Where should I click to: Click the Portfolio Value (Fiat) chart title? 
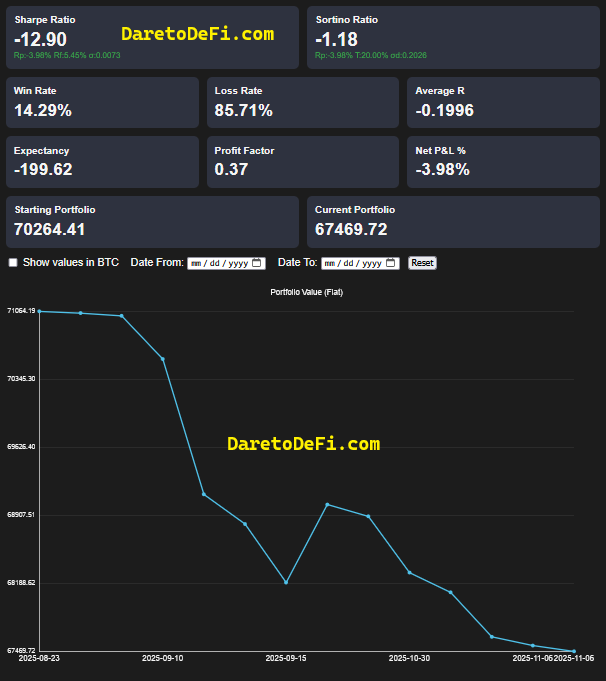point(306,292)
